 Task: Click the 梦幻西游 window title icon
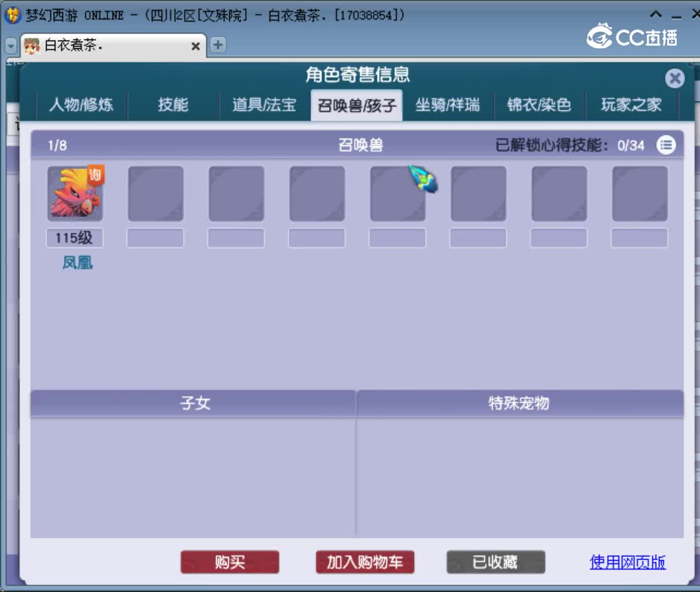point(12,15)
